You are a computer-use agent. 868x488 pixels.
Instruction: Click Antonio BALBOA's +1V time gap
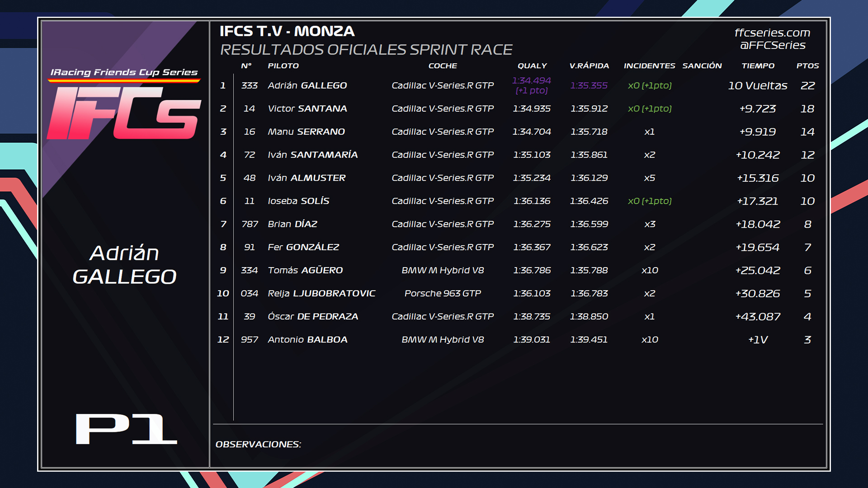[758, 339]
